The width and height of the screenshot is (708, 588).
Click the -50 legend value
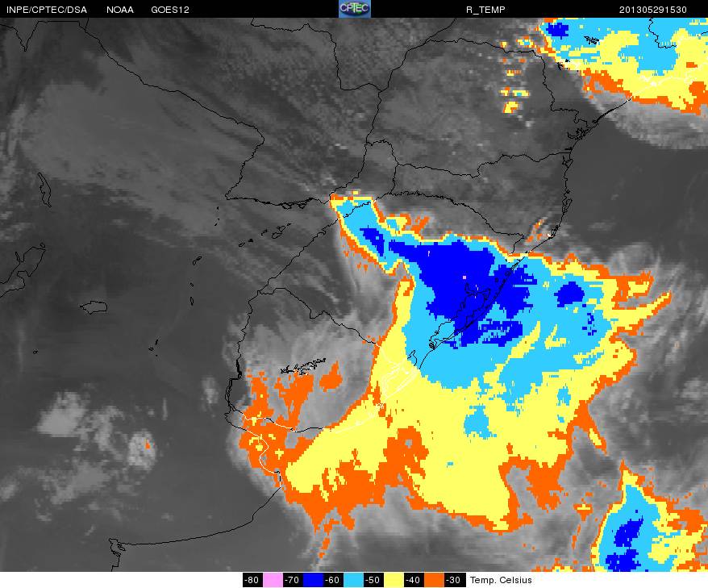(373, 580)
